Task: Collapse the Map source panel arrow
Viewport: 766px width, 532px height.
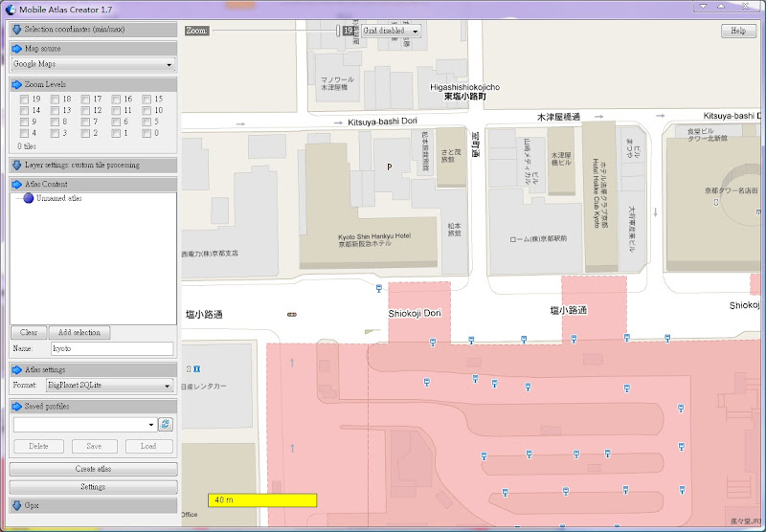Action: click(x=16, y=49)
